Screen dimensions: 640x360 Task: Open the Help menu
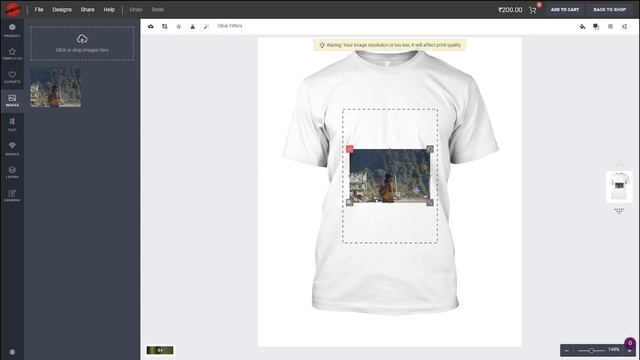tap(109, 9)
